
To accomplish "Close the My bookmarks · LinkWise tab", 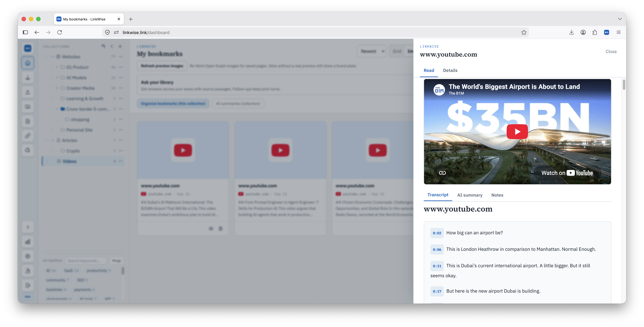I will click(x=119, y=19).
